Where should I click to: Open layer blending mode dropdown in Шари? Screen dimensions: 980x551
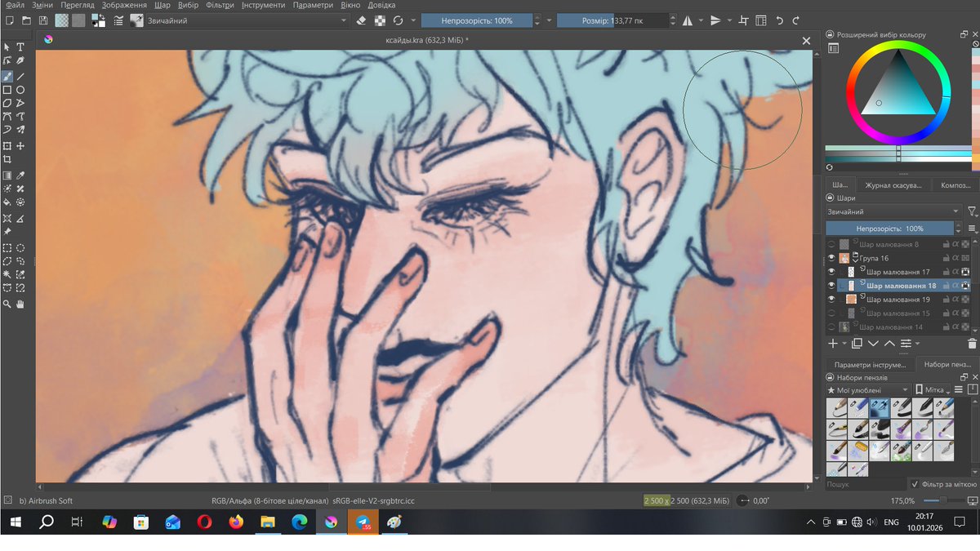pyautogui.click(x=893, y=211)
